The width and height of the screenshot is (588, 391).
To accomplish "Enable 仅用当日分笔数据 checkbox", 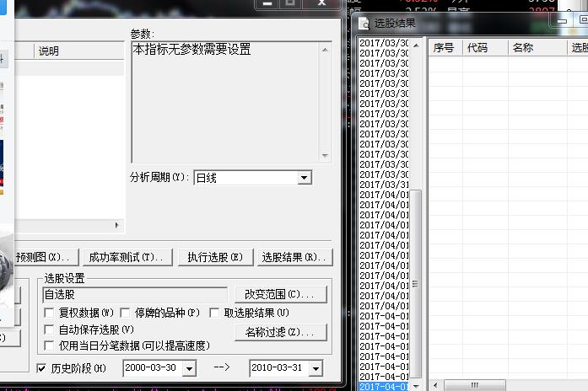I will point(50,345).
